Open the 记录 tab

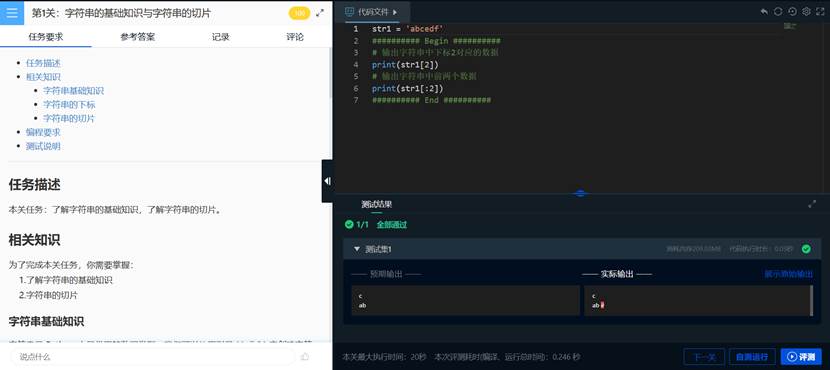221,37
